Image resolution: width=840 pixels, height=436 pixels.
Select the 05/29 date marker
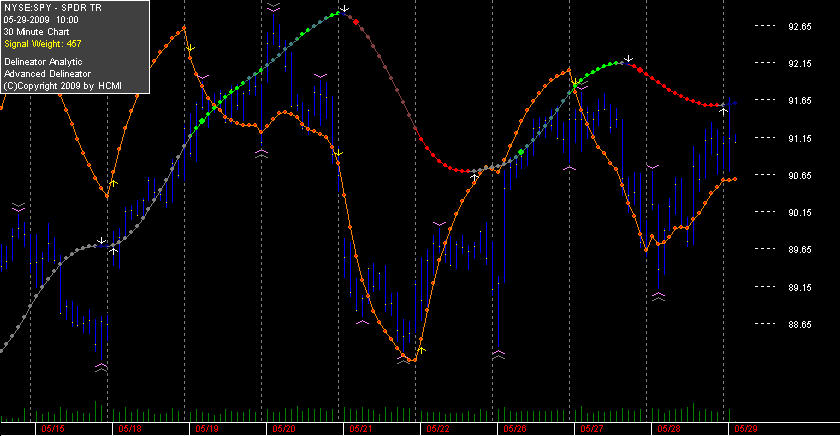(x=746, y=429)
